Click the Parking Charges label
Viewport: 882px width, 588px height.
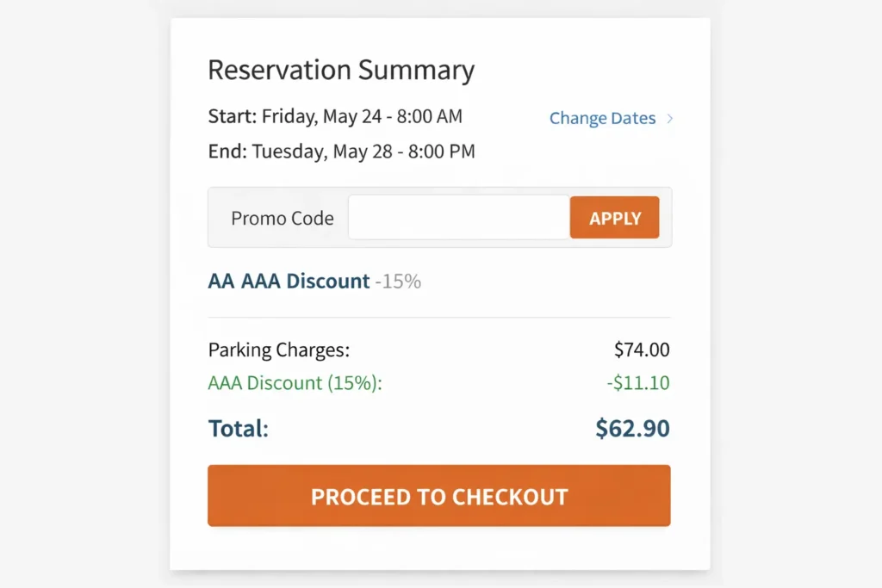tap(277, 350)
